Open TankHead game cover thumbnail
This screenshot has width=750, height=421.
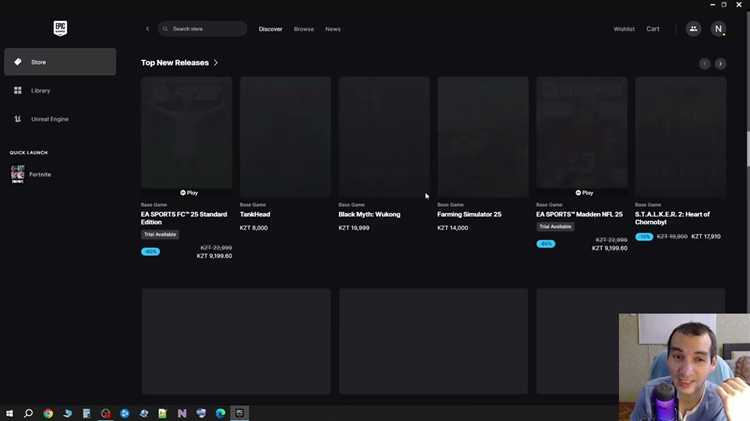286,137
